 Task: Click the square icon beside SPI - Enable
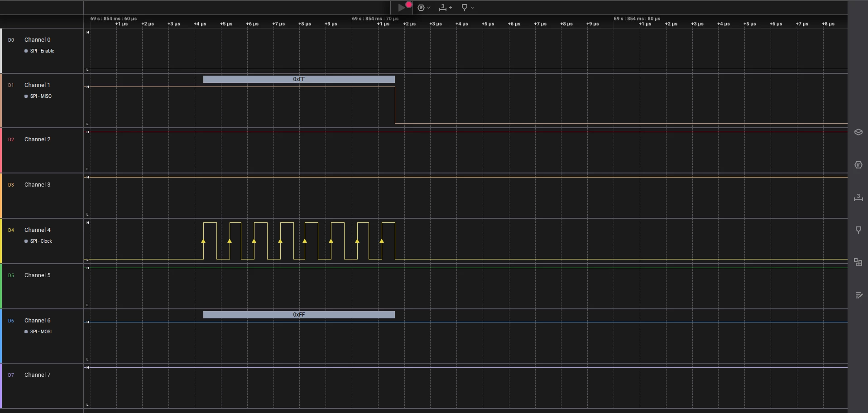pos(26,51)
